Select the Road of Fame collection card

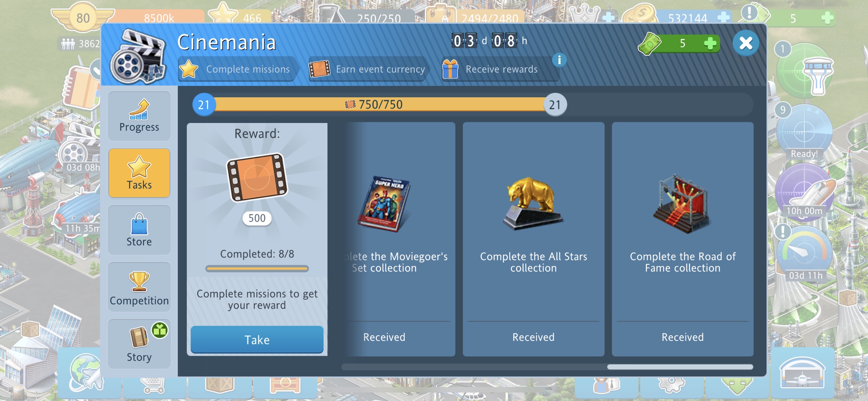(x=682, y=239)
